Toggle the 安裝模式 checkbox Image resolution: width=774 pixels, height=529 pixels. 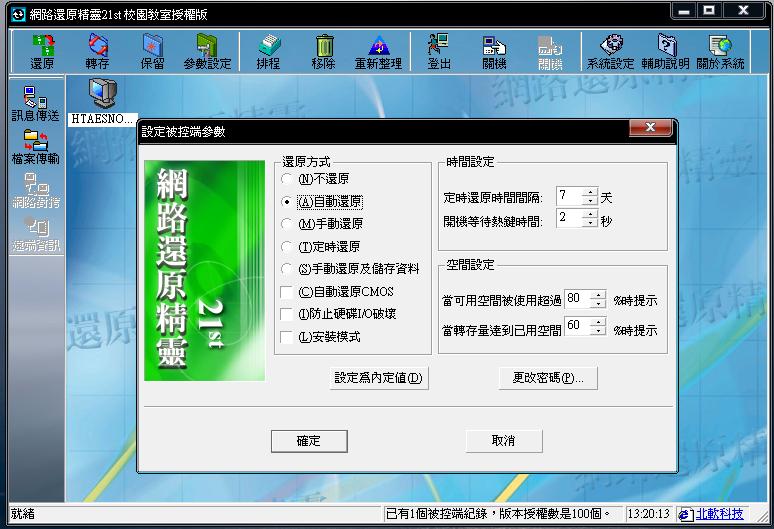pyautogui.click(x=288, y=337)
